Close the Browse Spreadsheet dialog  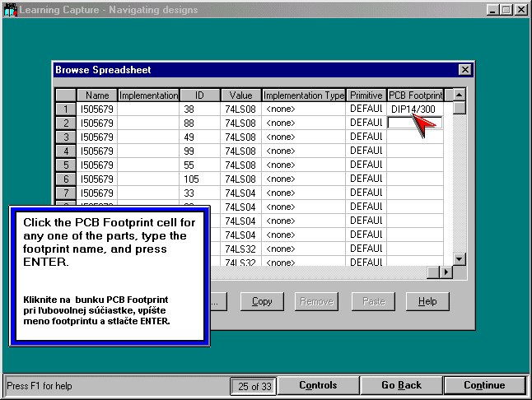pyautogui.click(x=464, y=70)
